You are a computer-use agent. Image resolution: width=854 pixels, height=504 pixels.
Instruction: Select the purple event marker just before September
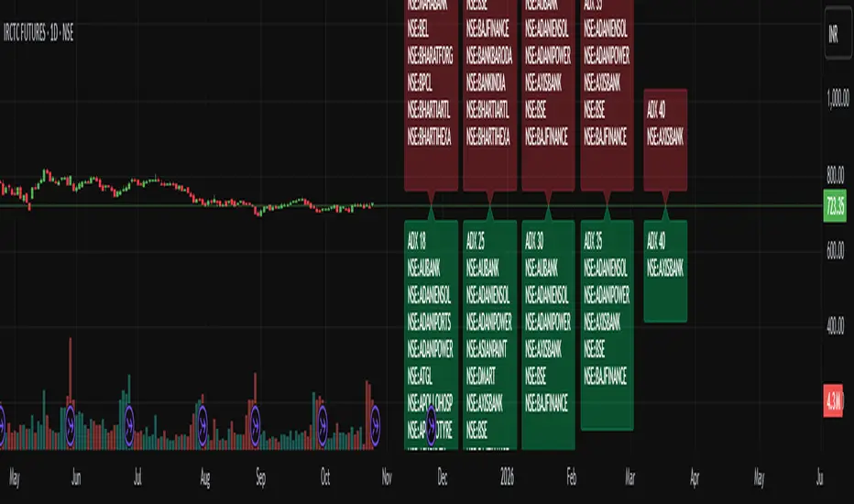pos(255,425)
